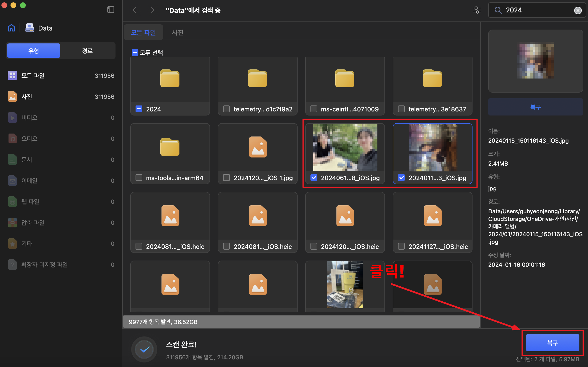Open the filter settings icon
588x367 pixels.
(476, 10)
